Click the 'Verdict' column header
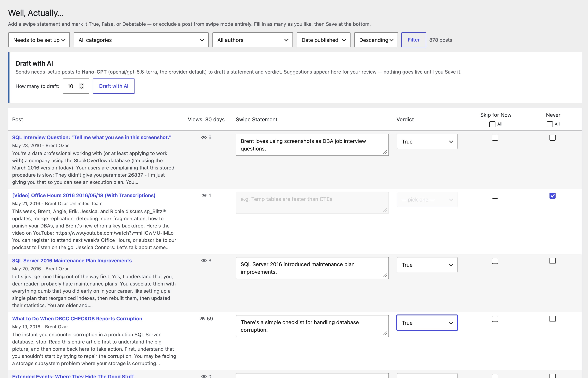Screen dimensions: 588x378 pos(405,120)
